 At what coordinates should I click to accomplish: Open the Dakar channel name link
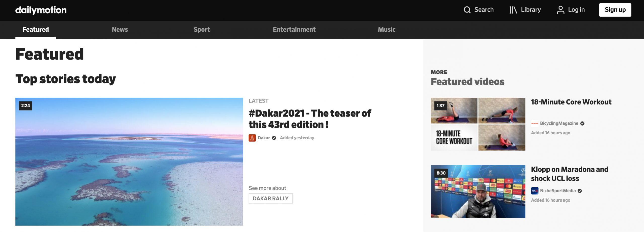pyautogui.click(x=264, y=138)
